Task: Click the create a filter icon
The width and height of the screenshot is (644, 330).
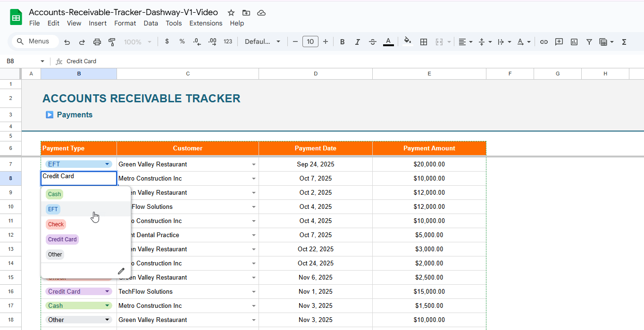Action: (589, 42)
